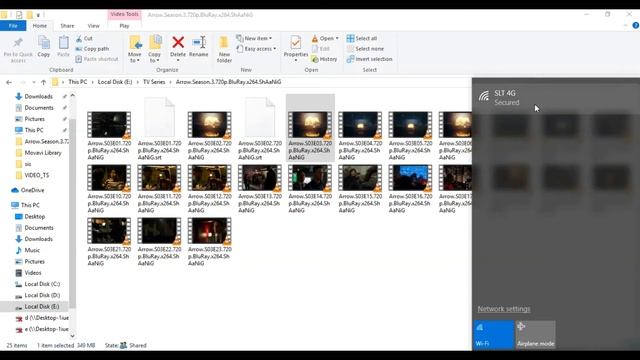The height and width of the screenshot is (360, 640).
Task: Select Arrow.S03E01 video thumbnail
Action: pos(109,125)
